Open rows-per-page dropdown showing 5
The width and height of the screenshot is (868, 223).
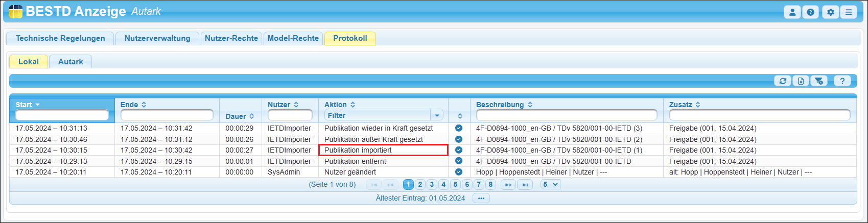click(550, 185)
